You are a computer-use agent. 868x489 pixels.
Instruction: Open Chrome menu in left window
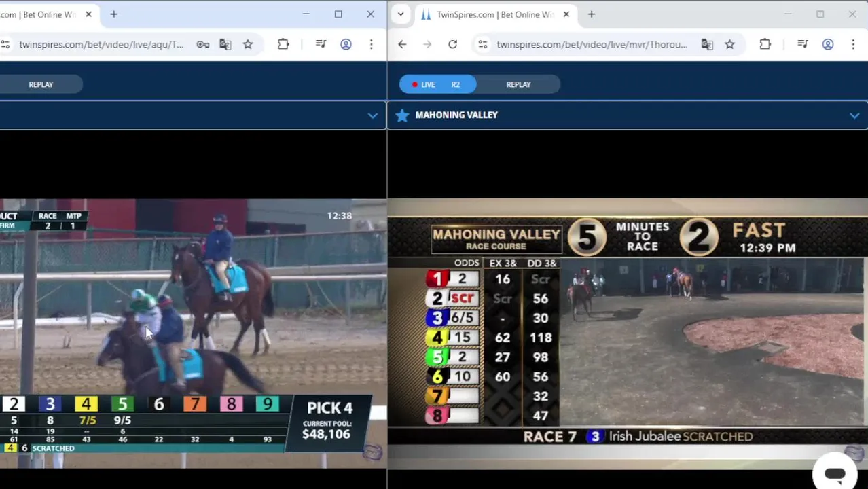tap(371, 44)
